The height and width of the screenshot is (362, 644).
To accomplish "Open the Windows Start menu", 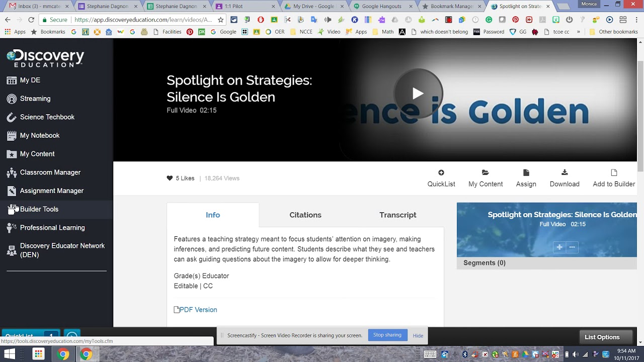I will click(10, 354).
